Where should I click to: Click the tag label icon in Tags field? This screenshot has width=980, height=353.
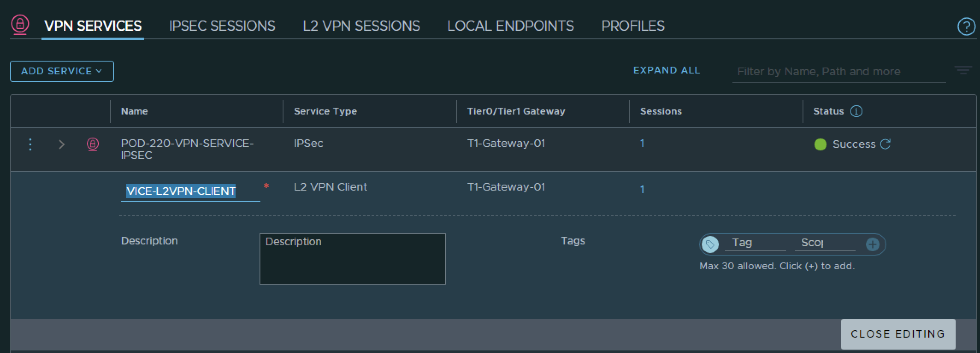[710, 244]
